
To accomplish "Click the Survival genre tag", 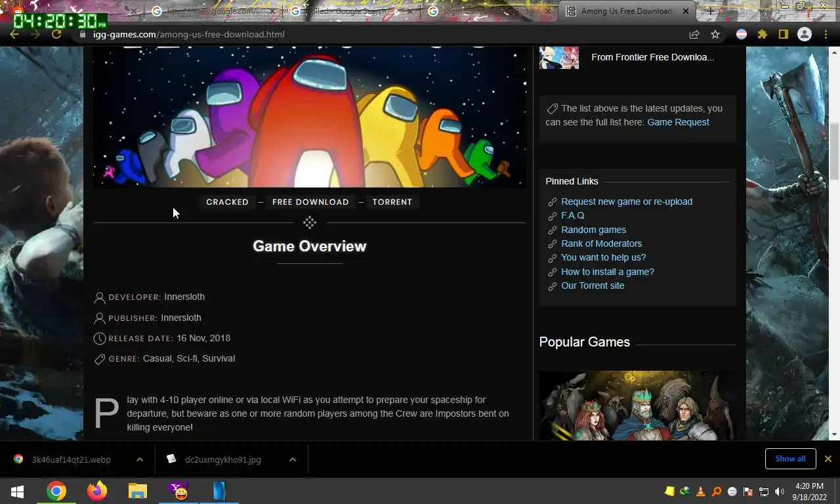I will (x=219, y=358).
